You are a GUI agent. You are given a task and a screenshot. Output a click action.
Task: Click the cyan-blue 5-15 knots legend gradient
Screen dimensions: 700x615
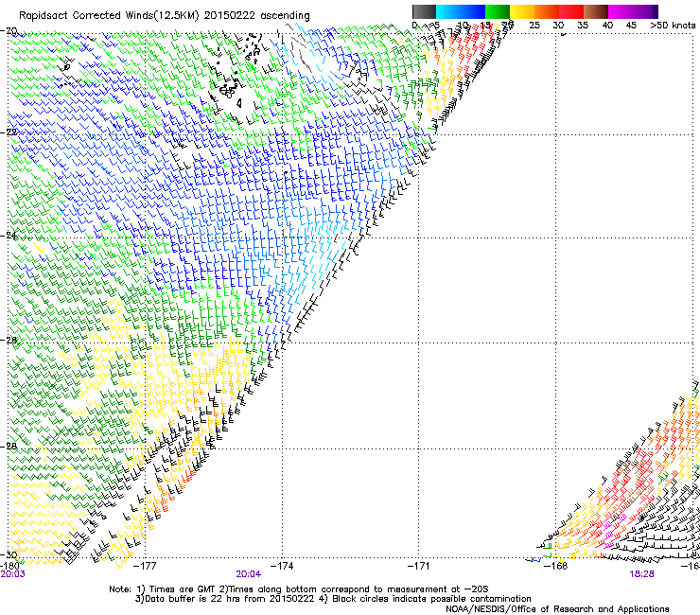point(461,11)
